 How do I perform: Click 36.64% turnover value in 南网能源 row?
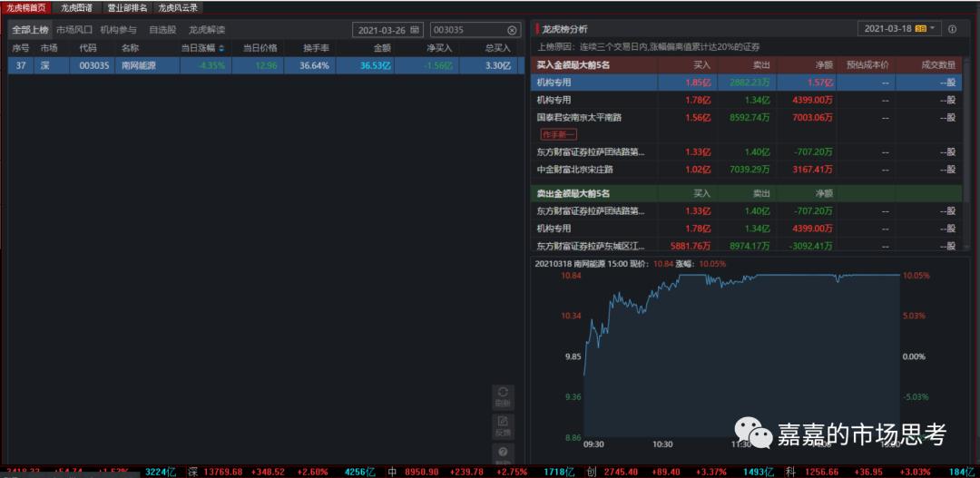(x=314, y=65)
